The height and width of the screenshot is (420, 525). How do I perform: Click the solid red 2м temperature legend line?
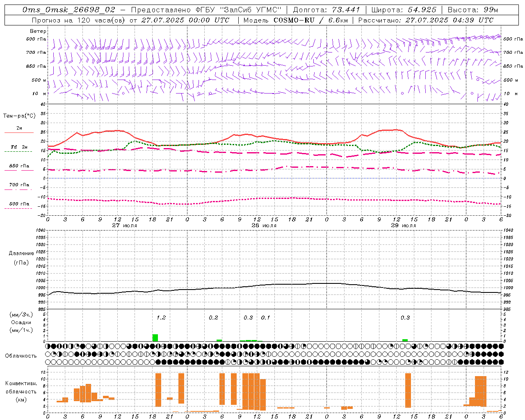click(x=19, y=132)
